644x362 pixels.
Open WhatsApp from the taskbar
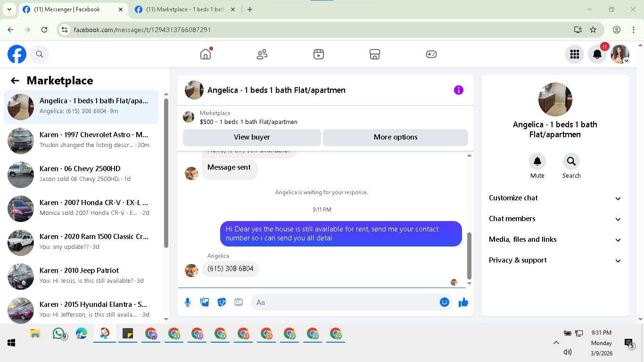click(x=58, y=334)
